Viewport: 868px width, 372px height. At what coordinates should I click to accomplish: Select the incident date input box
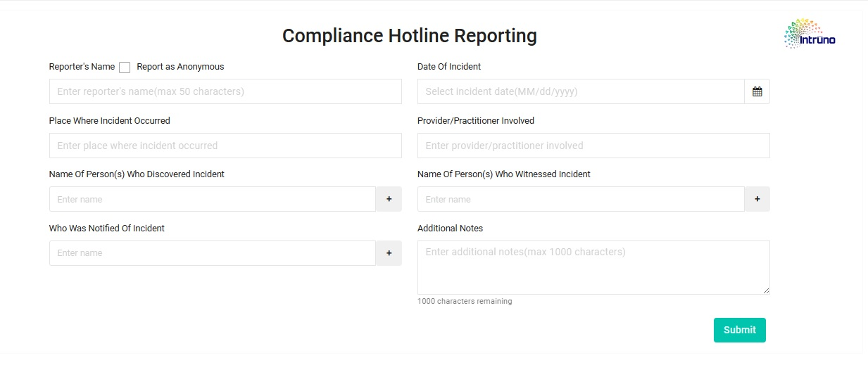[x=580, y=91]
